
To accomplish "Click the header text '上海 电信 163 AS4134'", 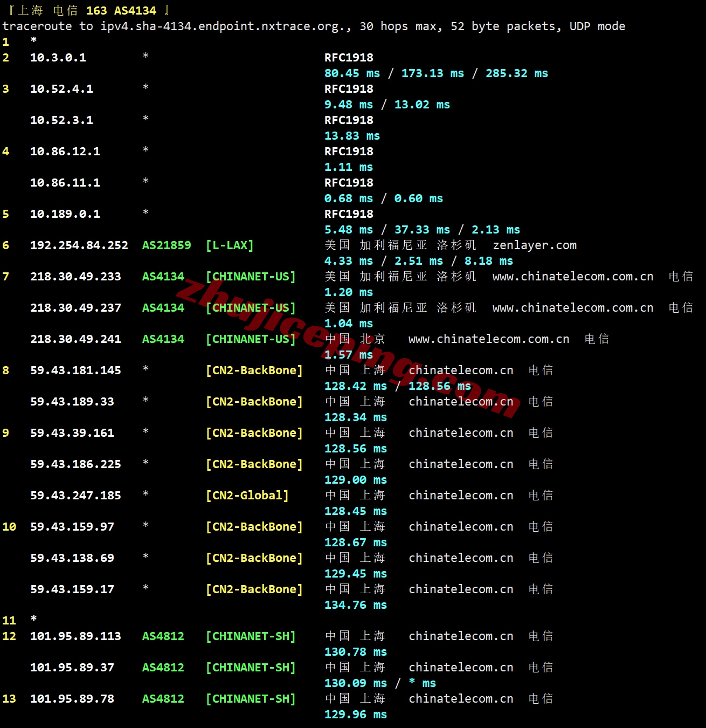I will (x=87, y=11).
